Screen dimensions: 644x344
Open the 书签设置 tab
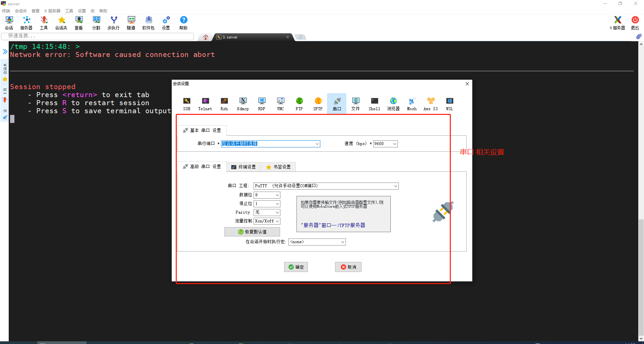point(278,167)
